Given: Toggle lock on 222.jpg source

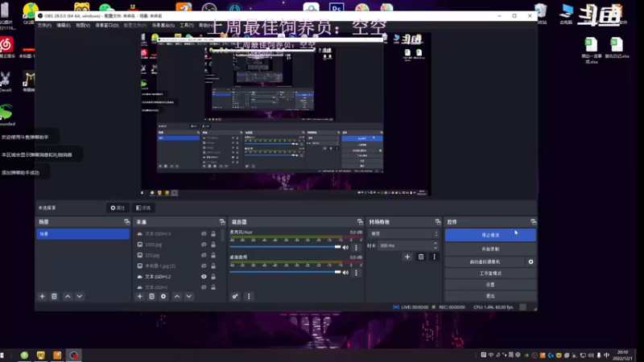Looking at the screenshot, I should click(x=213, y=255).
